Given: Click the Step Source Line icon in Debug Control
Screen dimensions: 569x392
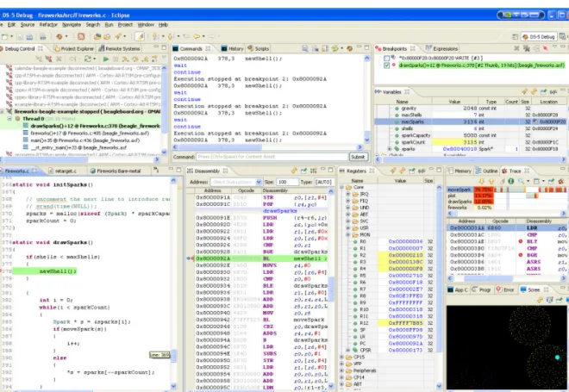Looking at the screenshot, I should pyautogui.click(x=125, y=59).
